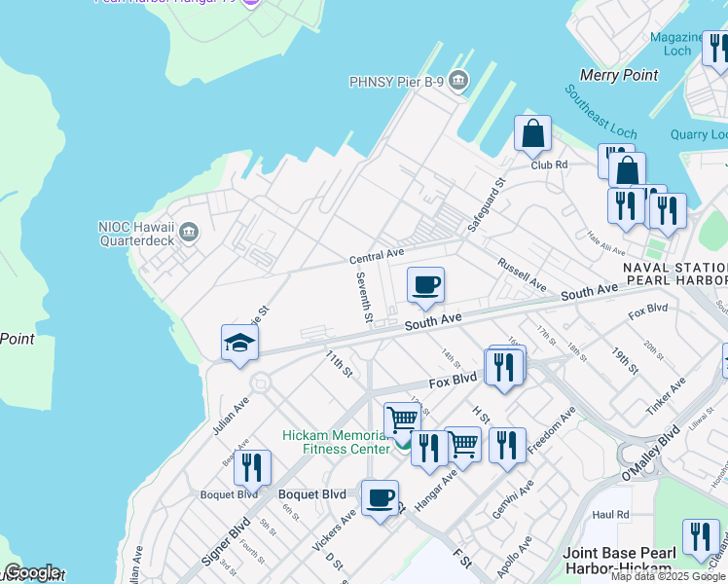Select the Club Rd street label
The height and width of the screenshot is (584, 728).
(549, 164)
